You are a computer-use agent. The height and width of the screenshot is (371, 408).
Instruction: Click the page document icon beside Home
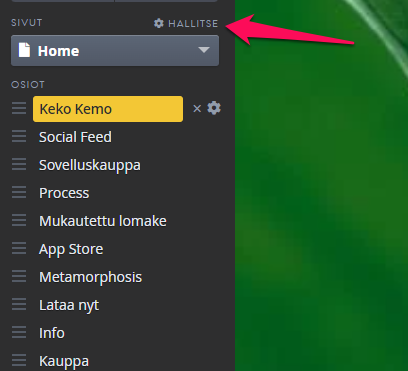(24, 51)
